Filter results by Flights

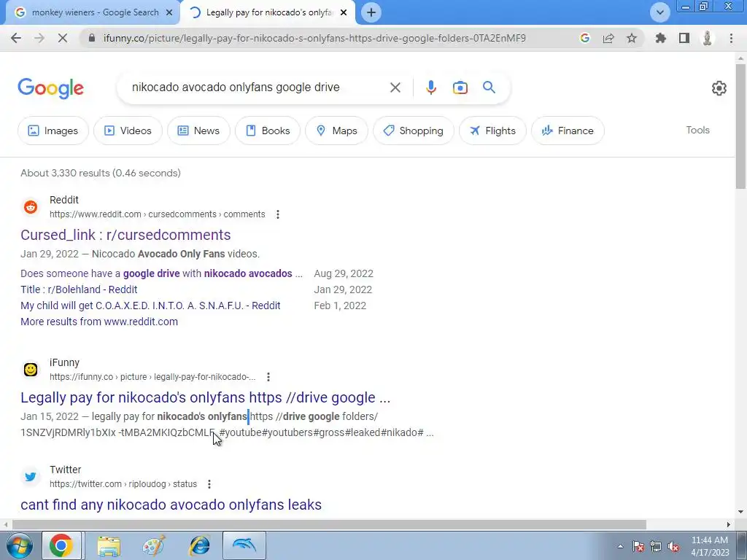click(492, 131)
